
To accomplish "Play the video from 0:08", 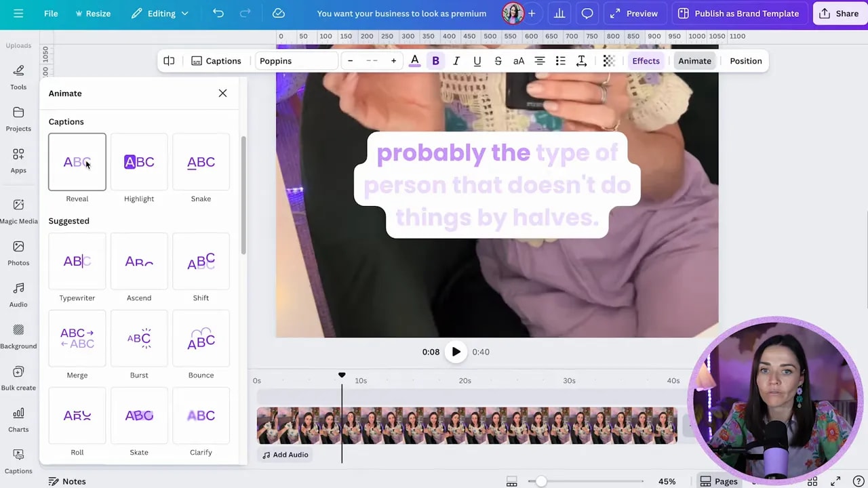I will 456,352.
